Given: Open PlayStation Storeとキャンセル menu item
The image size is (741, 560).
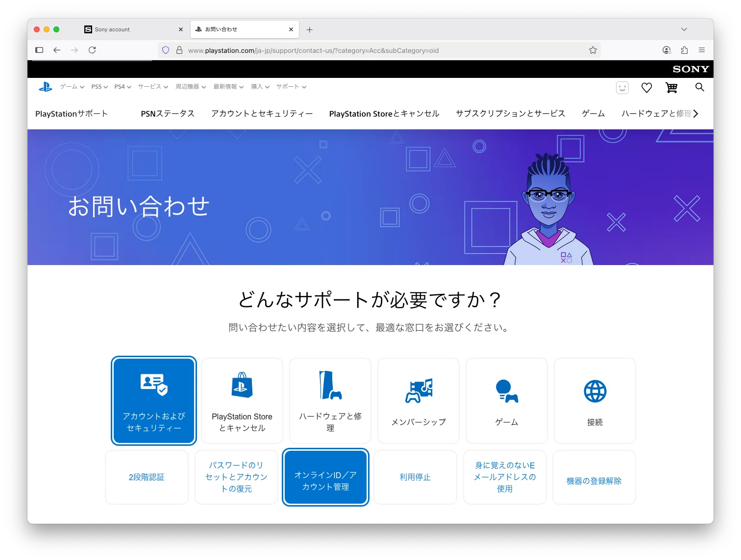Looking at the screenshot, I should pos(384,114).
